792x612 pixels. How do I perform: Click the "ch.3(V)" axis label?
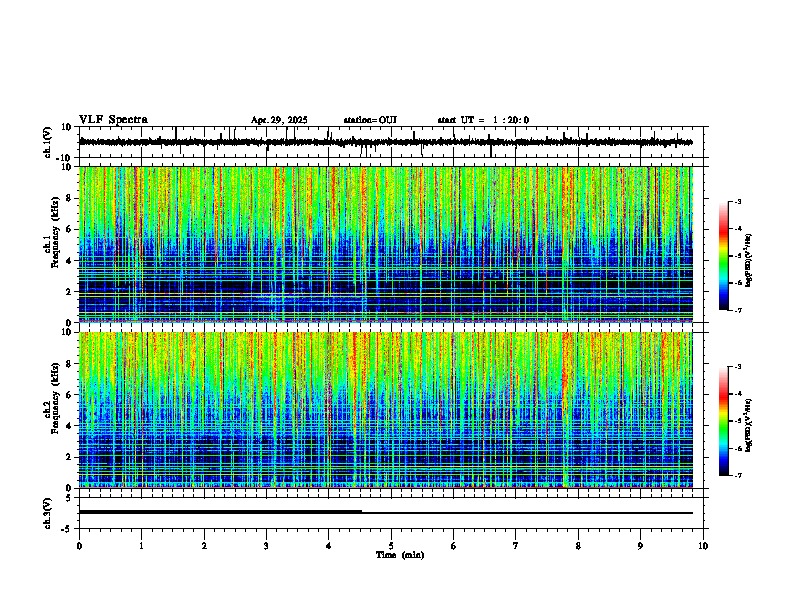pyautogui.click(x=48, y=513)
